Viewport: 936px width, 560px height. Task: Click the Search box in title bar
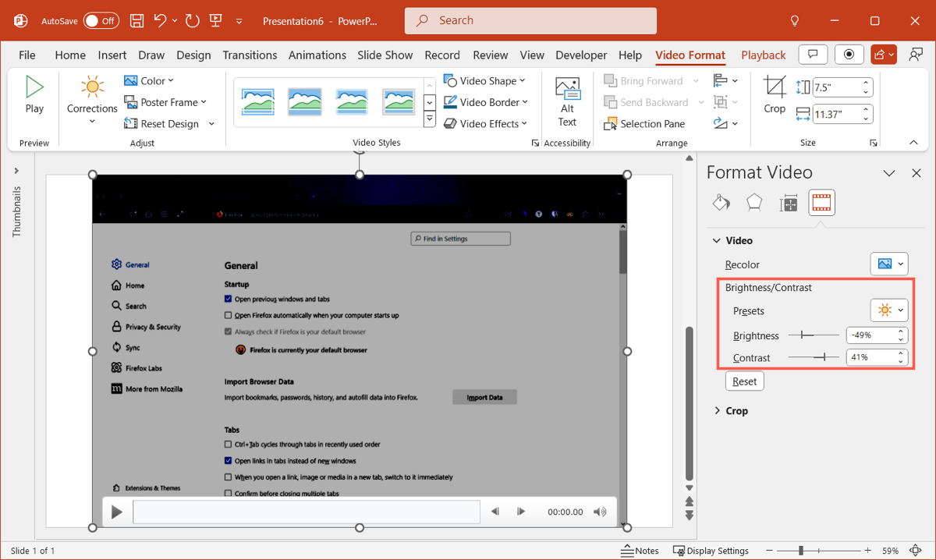[530, 21]
